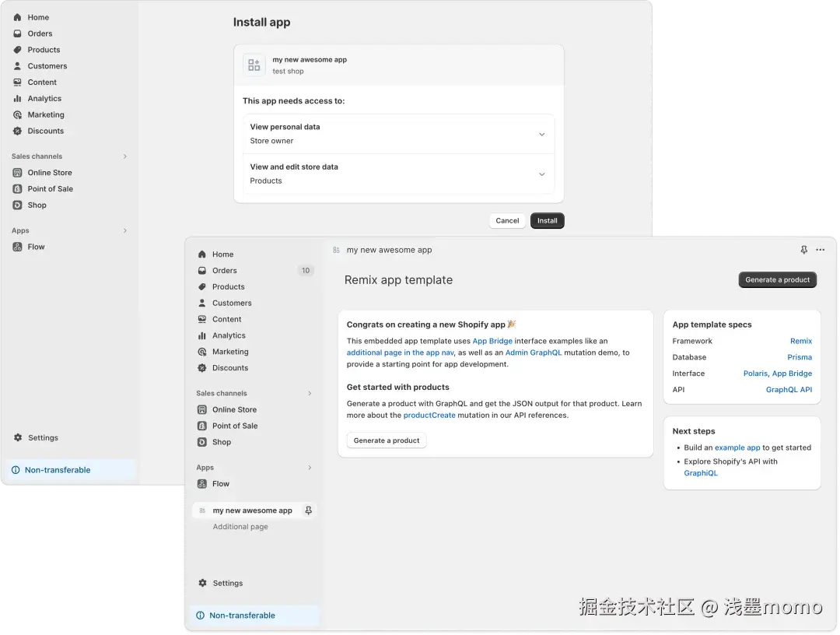Expand Apps section in front window
Viewport: 840px width, 635px height.
click(x=310, y=467)
